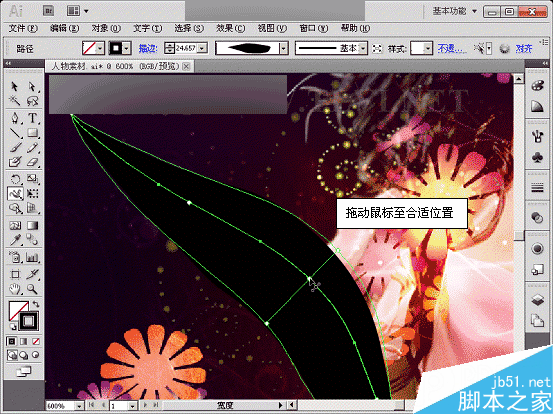The image size is (553, 414).
Task: Open artboard number dropdown in status bar
Action: click(133, 406)
